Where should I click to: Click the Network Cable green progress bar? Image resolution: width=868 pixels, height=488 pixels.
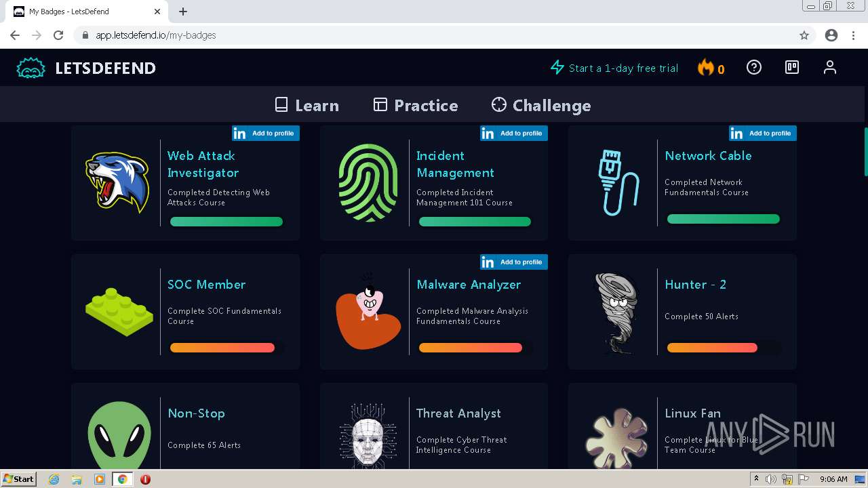point(724,219)
